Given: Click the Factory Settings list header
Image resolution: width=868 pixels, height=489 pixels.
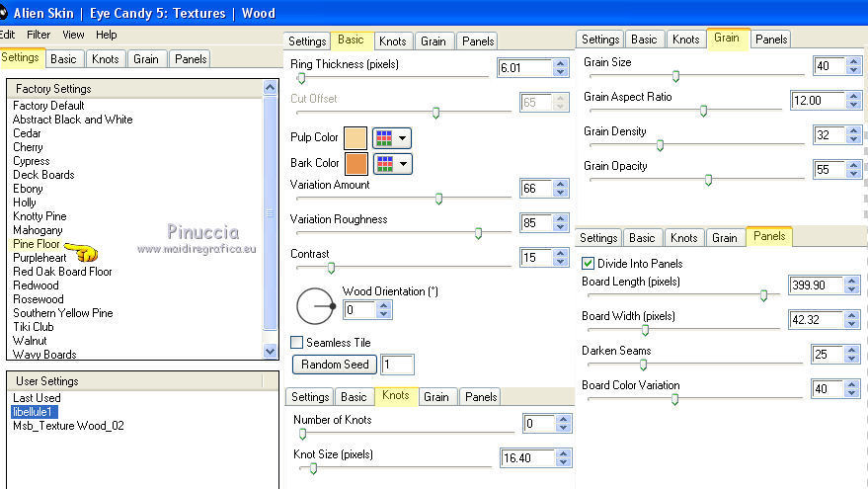Looking at the screenshot, I should point(135,89).
